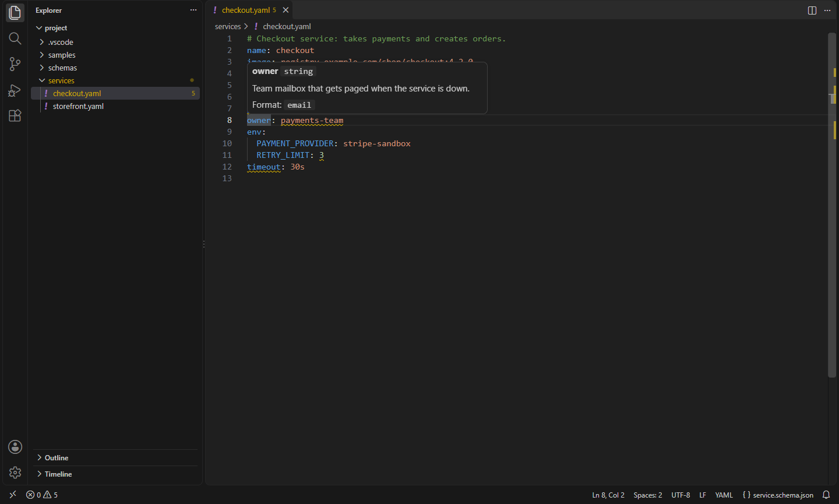Change indentation via Spaces: 2

(648, 495)
